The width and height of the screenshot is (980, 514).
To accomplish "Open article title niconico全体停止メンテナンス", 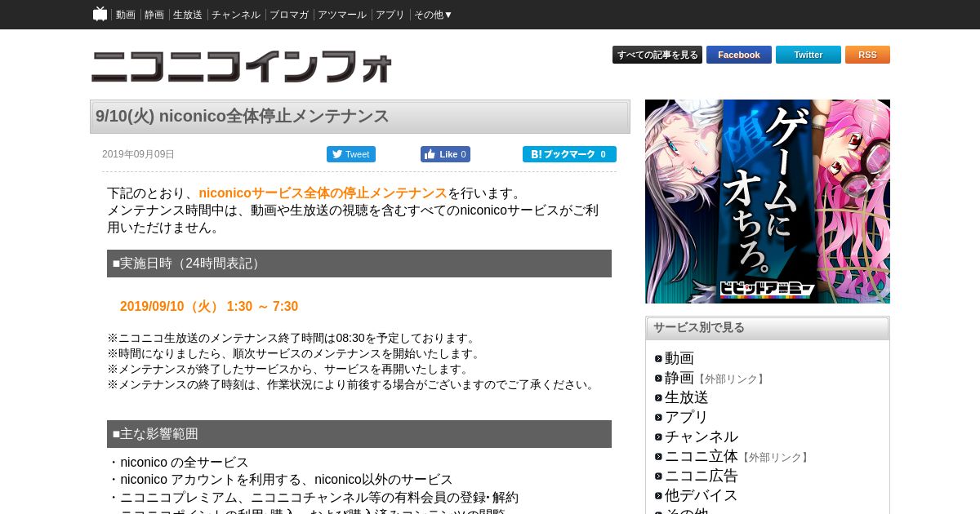I will pos(242,116).
